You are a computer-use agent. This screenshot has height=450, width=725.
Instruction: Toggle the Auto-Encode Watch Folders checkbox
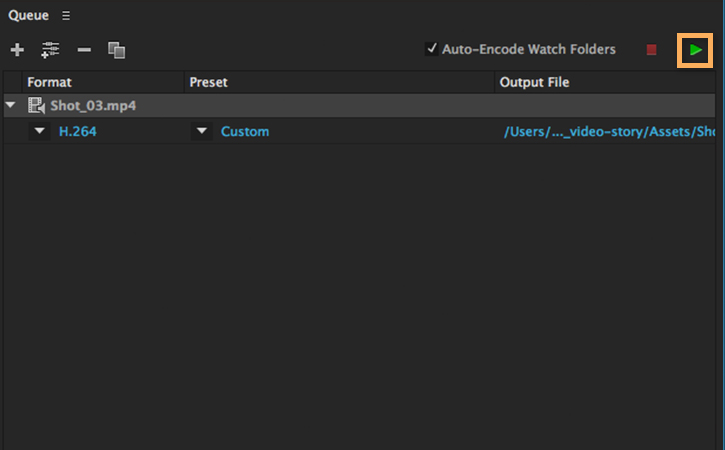432,49
